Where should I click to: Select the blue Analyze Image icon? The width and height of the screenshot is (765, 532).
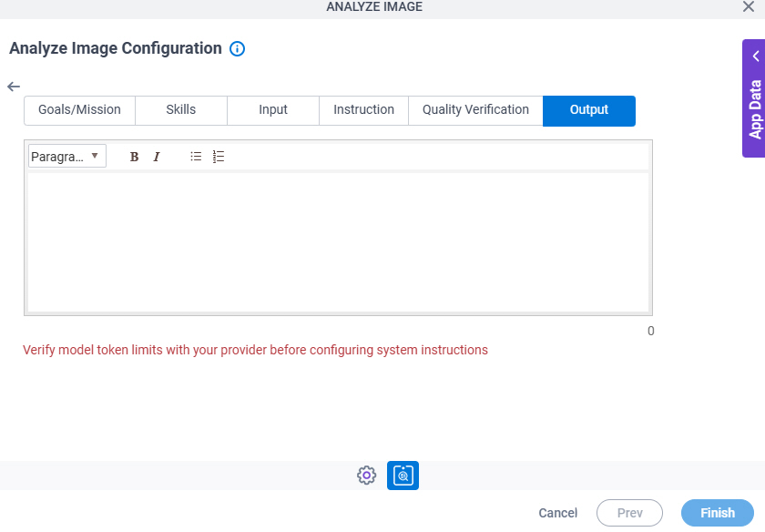[403, 476]
